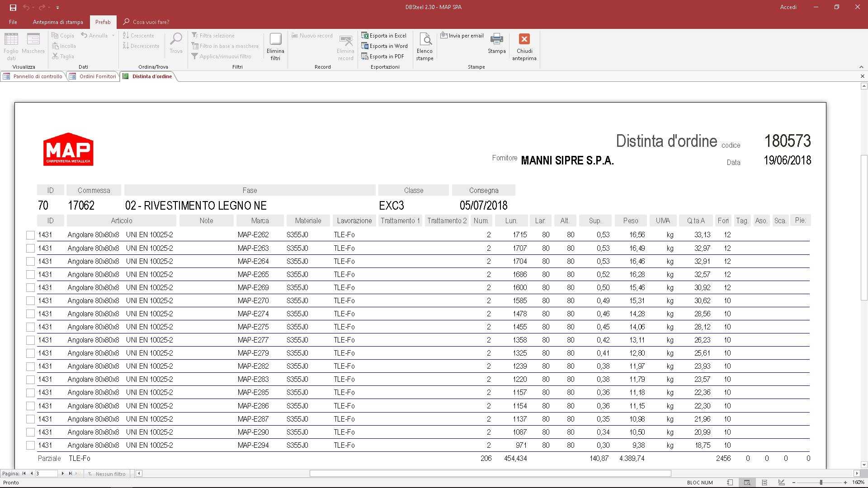Screen dimensions: 868x488
Task: Click the Incolla command
Action: tap(64, 46)
